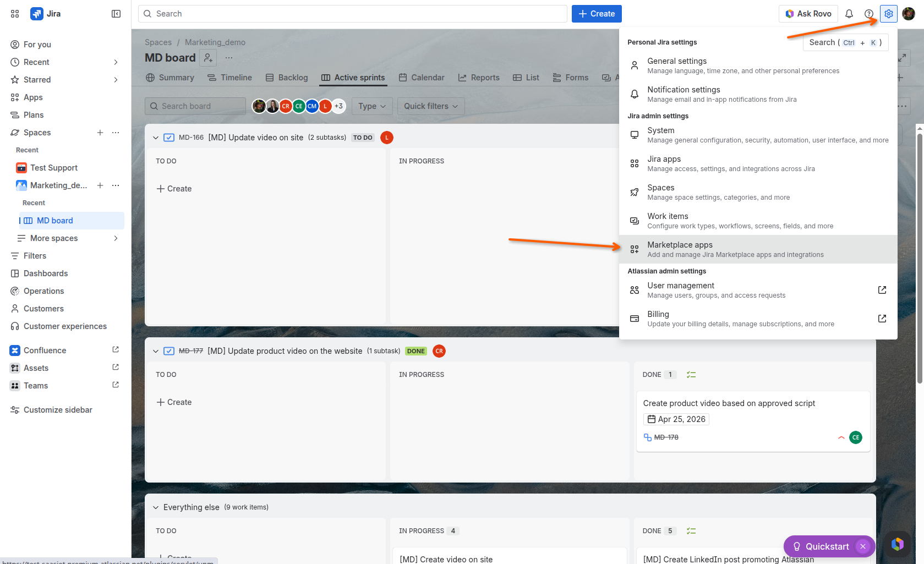Switch to the List tab
This screenshot has width=924, height=564.
(526, 78)
